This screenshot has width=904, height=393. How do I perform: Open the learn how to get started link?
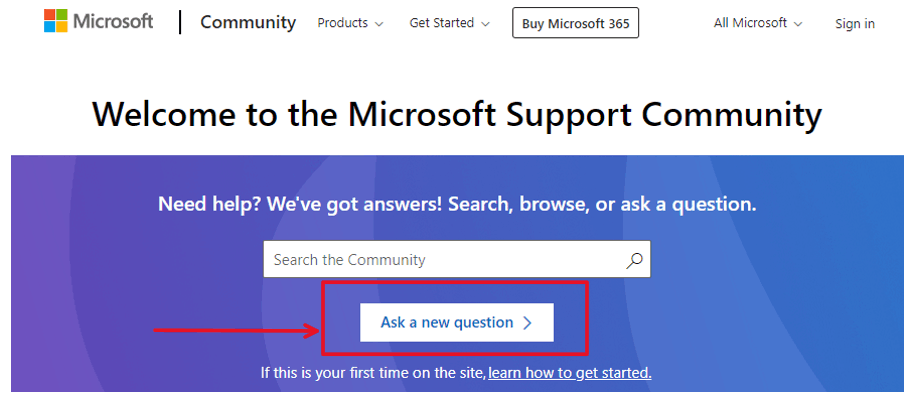point(570,373)
